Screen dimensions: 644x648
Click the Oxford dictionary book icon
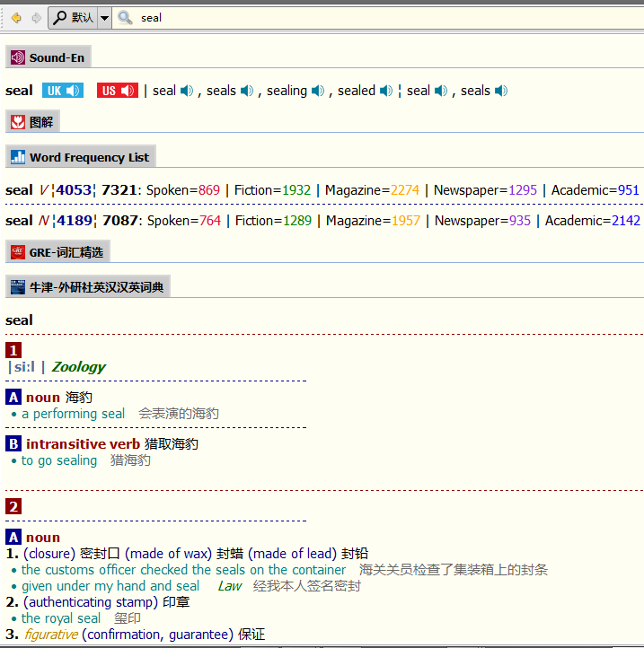(x=18, y=287)
